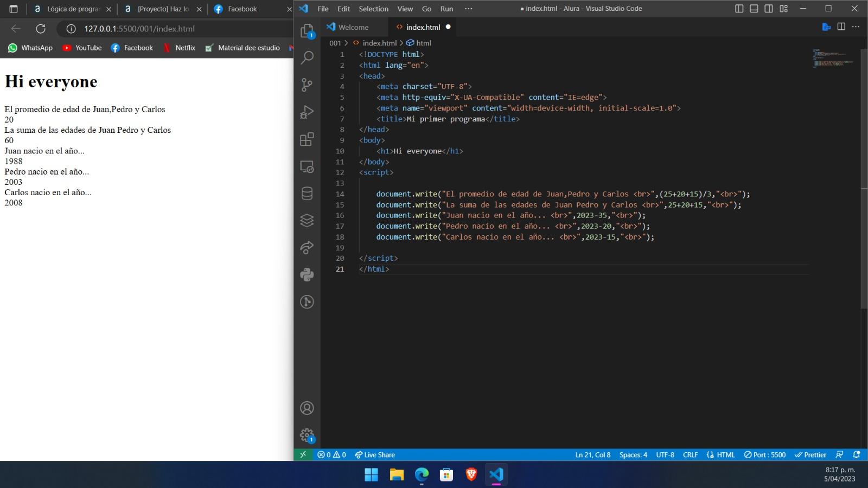Switch to [Proyecto] Haz lo browser tab
Image resolution: width=868 pixels, height=488 pixels.
coord(162,9)
